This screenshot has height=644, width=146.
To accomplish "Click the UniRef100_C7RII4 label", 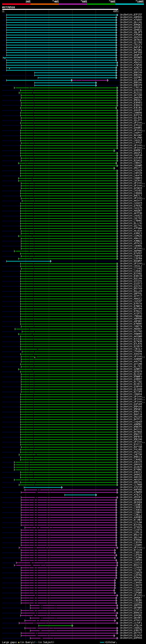I will 131,88.
